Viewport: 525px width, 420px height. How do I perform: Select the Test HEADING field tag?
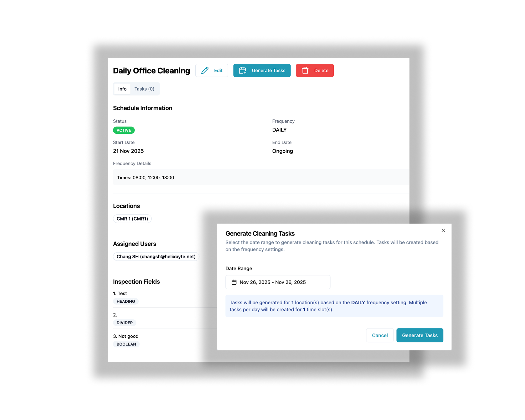click(126, 301)
